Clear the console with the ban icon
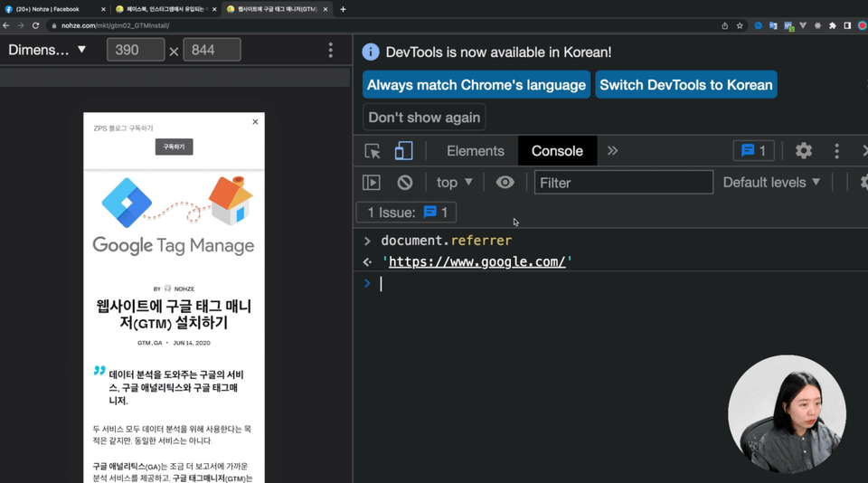Screen dimensions: 868x483 click(x=405, y=182)
